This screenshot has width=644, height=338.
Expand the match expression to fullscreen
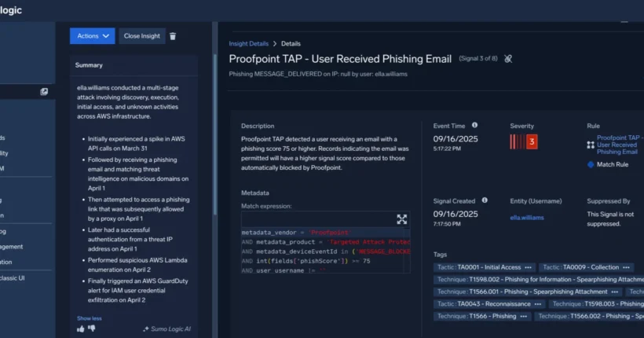pyautogui.click(x=401, y=219)
